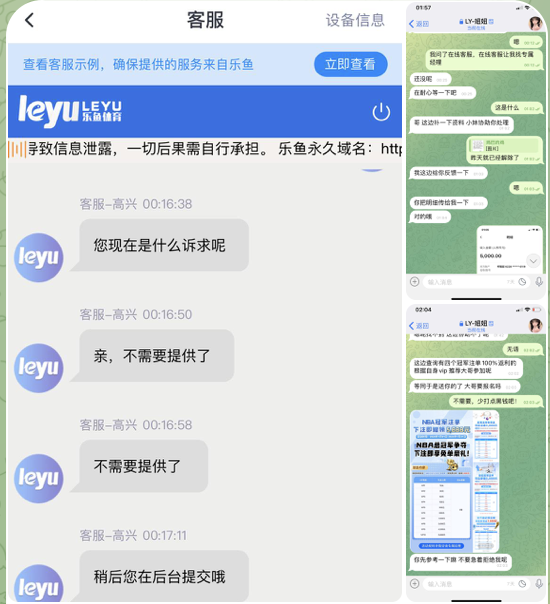Viewport: 550px width, 604px height.
Task: Select the message 这边查询有四个冠军注单
Action: 466,367
